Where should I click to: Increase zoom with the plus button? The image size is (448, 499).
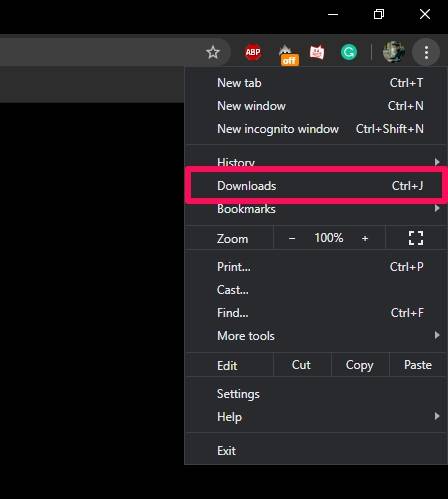click(x=365, y=238)
